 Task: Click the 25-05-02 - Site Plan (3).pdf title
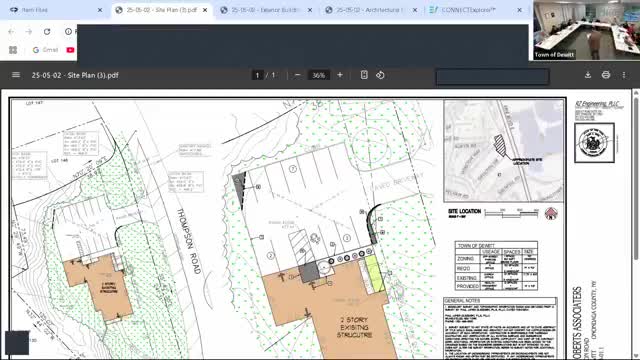(75, 75)
